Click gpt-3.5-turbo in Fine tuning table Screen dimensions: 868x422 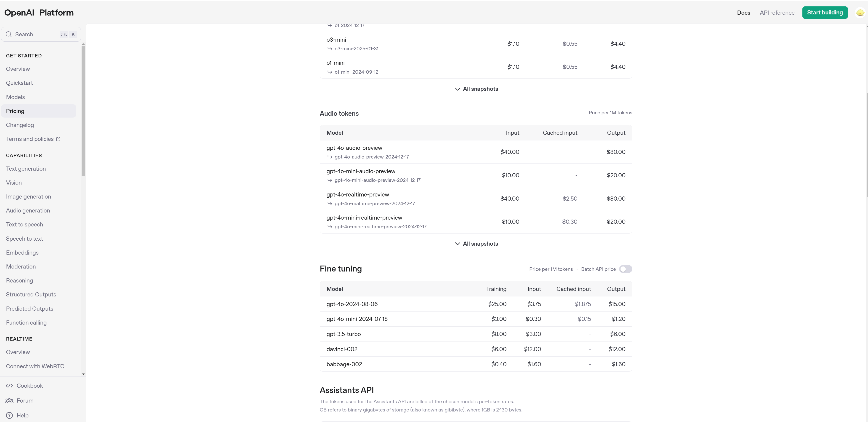pos(344,334)
